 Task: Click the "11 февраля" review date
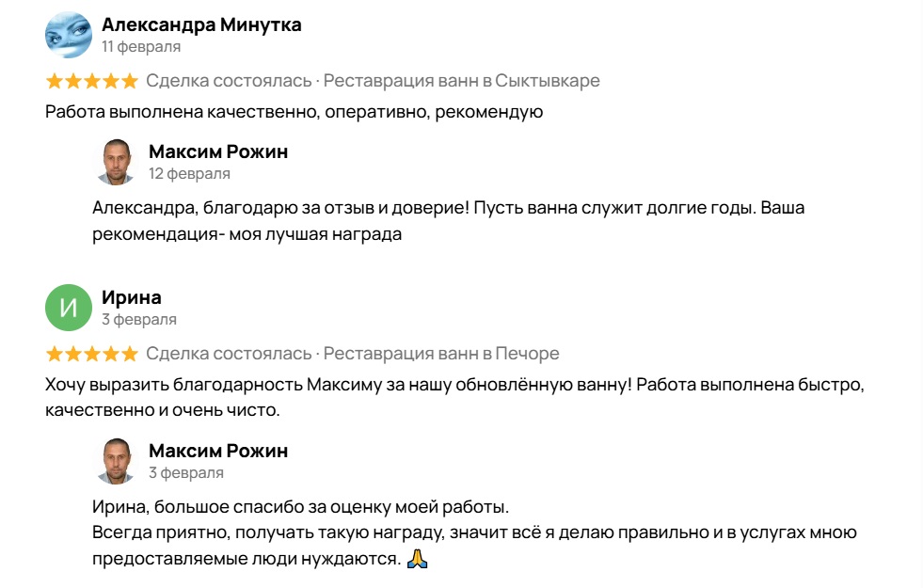tap(141, 46)
